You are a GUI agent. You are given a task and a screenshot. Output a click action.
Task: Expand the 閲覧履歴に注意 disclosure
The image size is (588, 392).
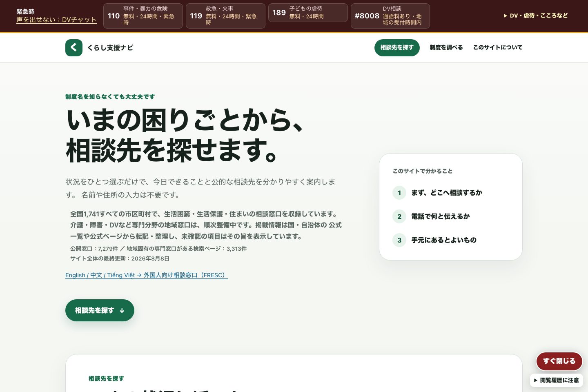click(557, 380)
